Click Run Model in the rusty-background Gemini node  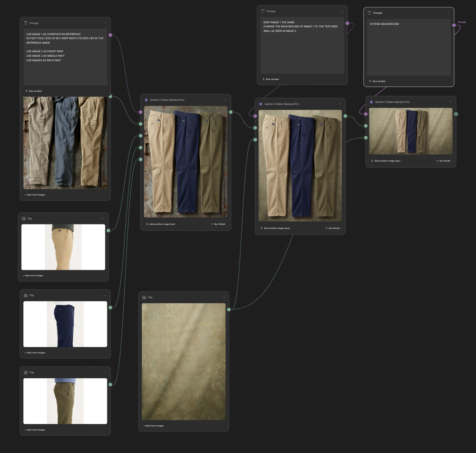click(x=218, y=224)
